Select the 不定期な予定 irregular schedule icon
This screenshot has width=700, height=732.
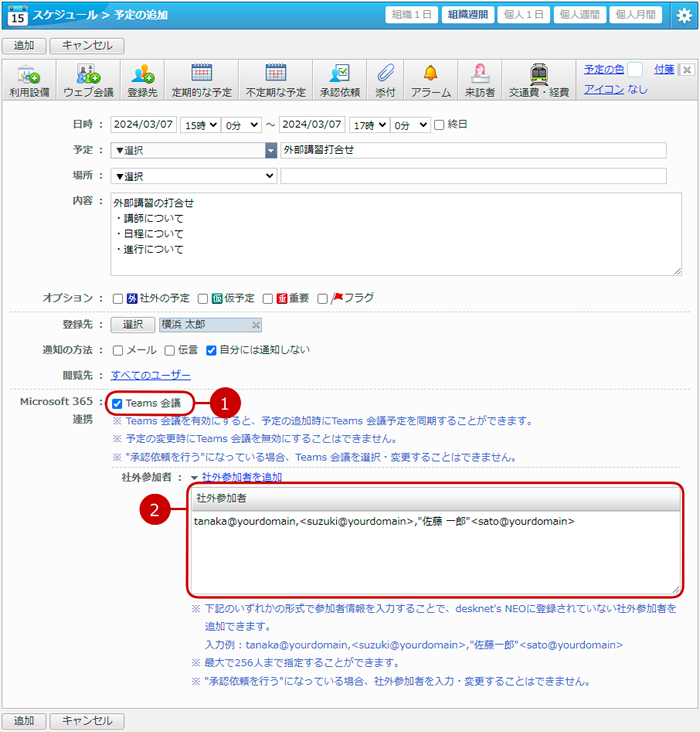point(276,80)
